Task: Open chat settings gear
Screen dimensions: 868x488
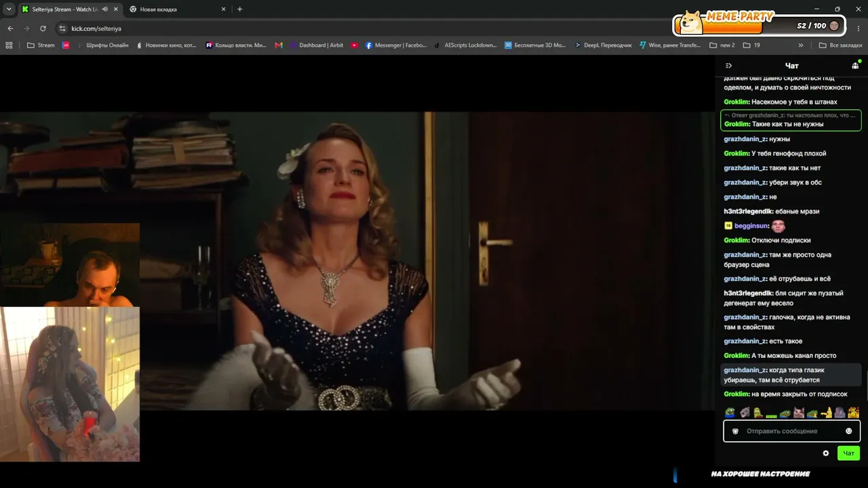Action: (x=825, y=453)
